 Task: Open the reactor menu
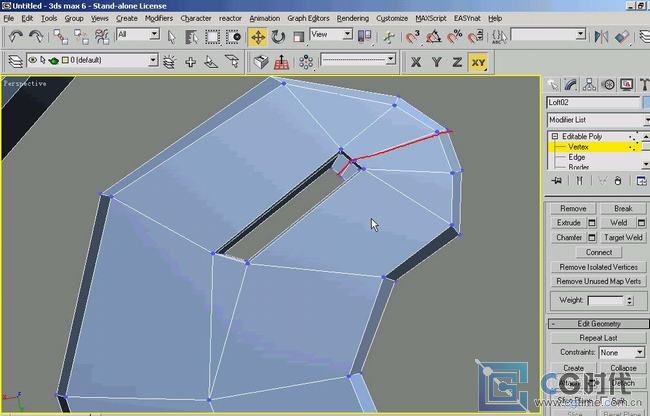[230, 18]
